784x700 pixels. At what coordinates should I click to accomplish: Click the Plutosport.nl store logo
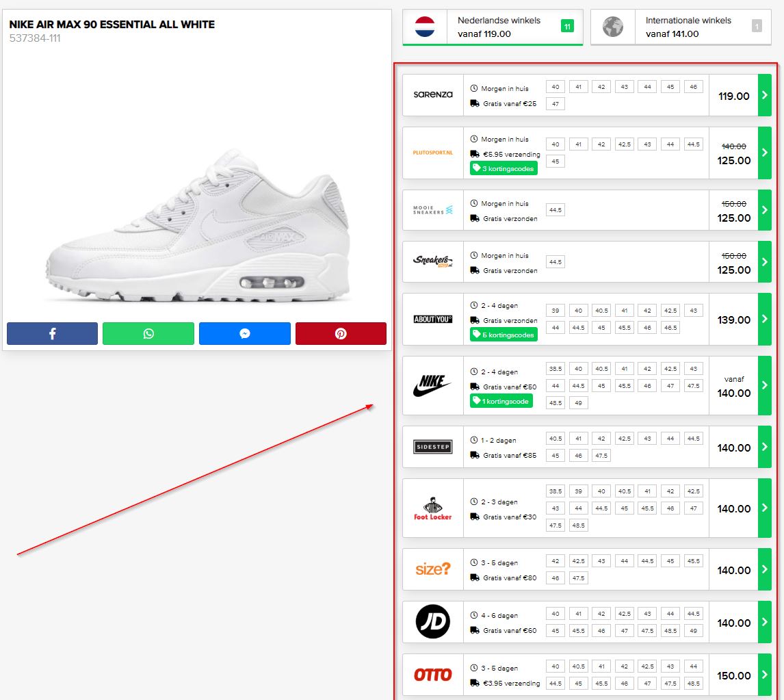433,153
